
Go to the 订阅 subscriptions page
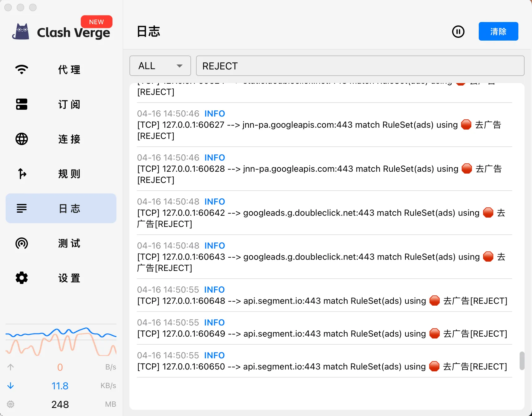(x=69, y=104)
